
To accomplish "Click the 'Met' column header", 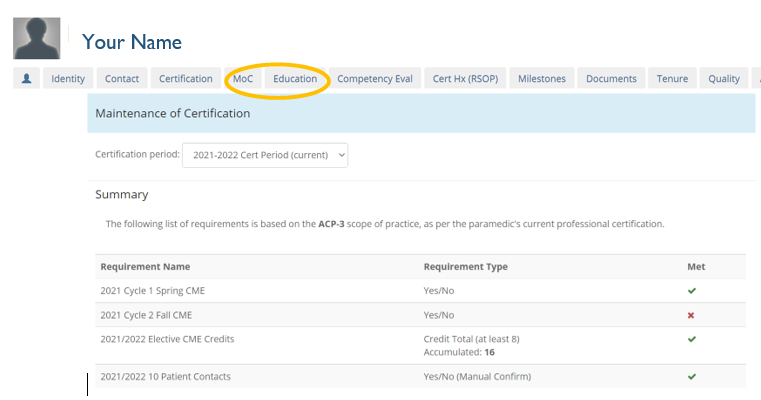I will pyautogui.click(x=696, y=267).
